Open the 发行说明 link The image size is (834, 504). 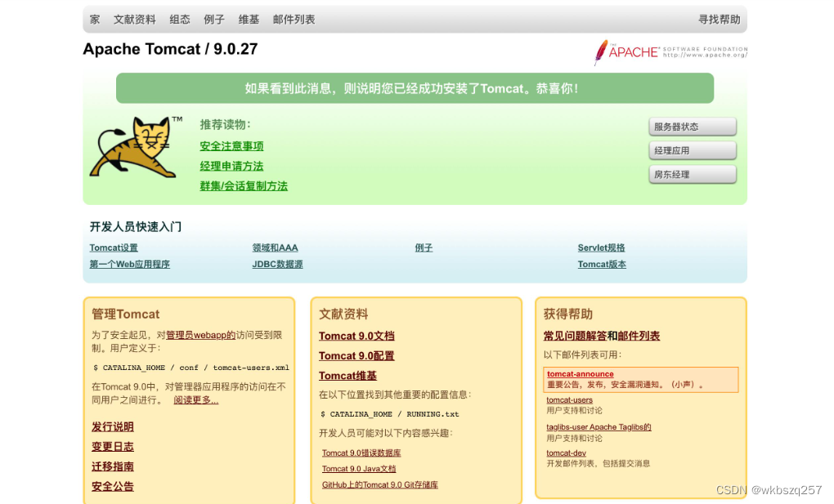[113, 427]
